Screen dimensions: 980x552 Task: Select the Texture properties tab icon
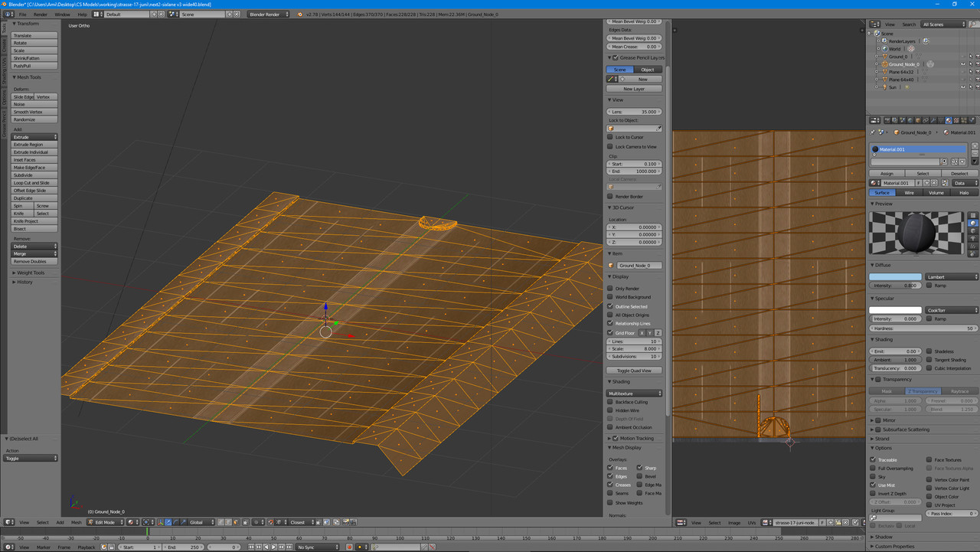click(956, 120)
